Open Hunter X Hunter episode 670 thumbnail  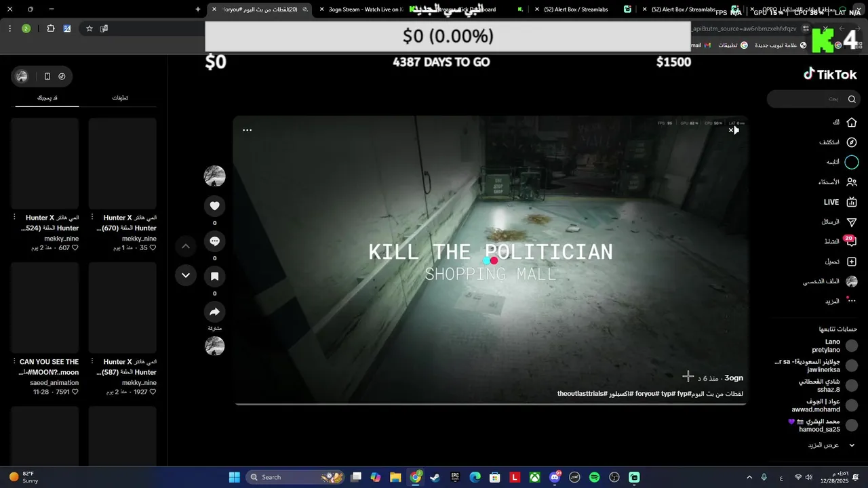pyautogui.click(x=122, y=163)
